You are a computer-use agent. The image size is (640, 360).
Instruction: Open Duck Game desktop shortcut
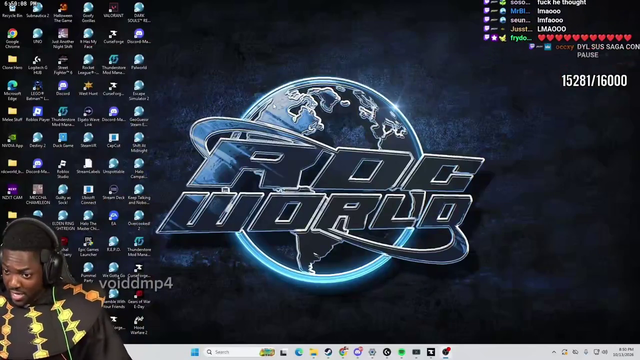tap(63, 140)
